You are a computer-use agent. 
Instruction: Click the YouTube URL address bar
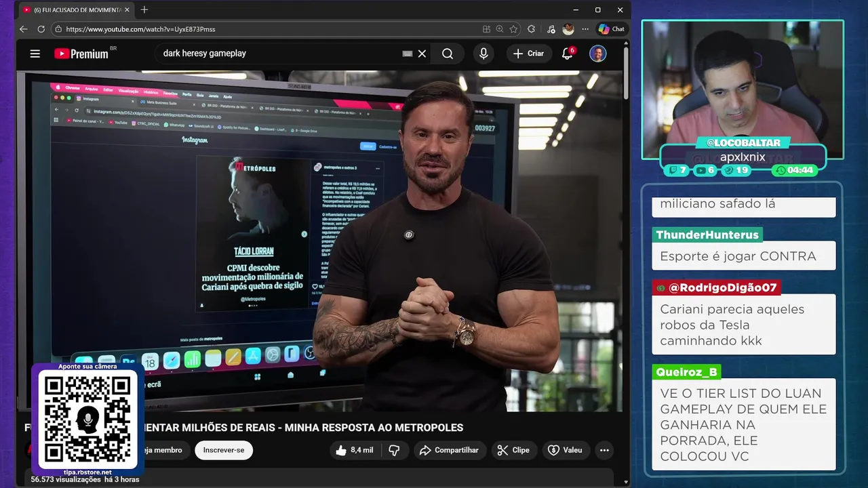(x=264, y=29)
